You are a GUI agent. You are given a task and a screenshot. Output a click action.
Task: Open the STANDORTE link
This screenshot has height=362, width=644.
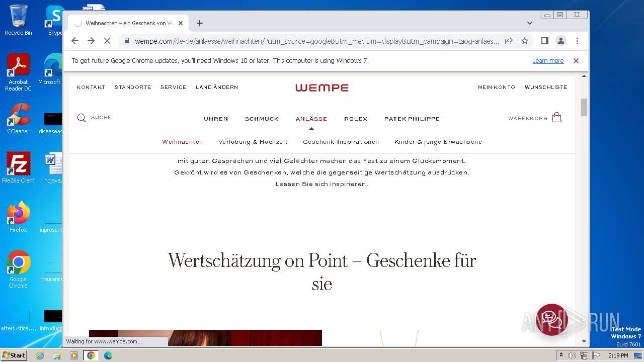(133, 87)
